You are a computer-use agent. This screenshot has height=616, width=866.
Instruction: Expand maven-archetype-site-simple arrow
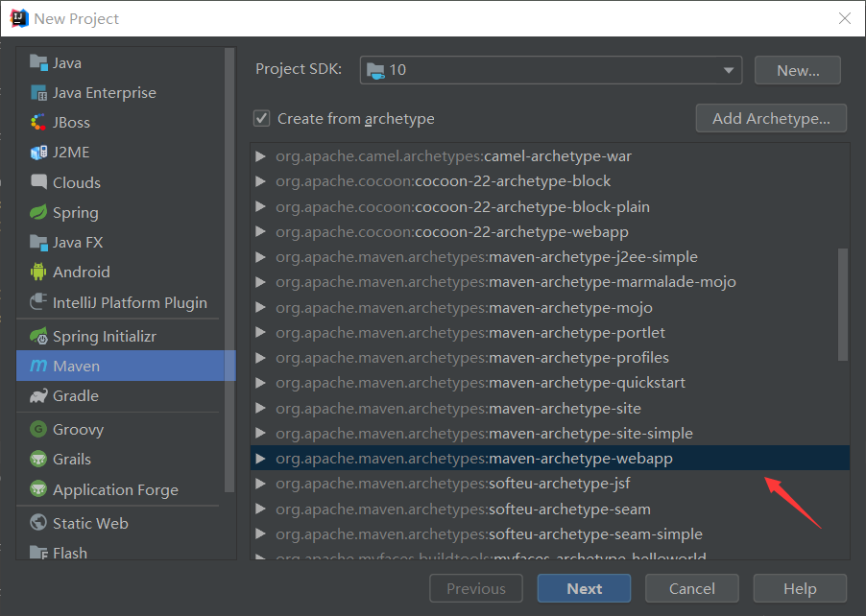pos(261,434)
